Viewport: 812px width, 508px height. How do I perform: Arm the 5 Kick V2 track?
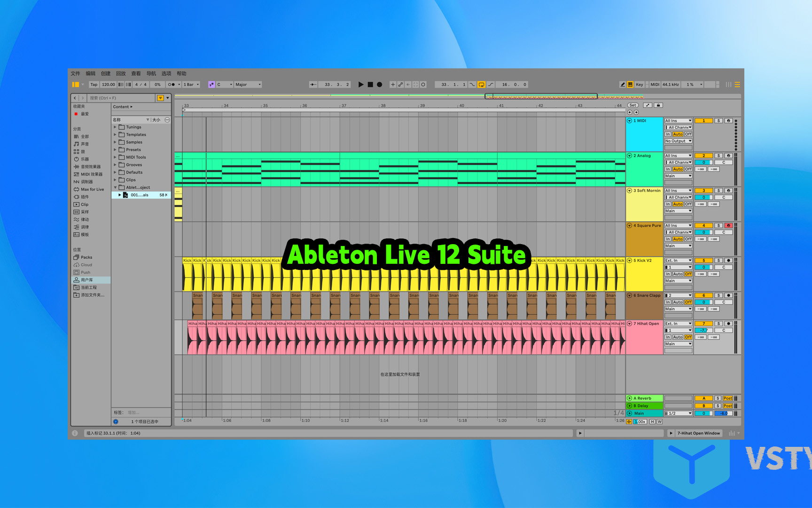point(728,261)
